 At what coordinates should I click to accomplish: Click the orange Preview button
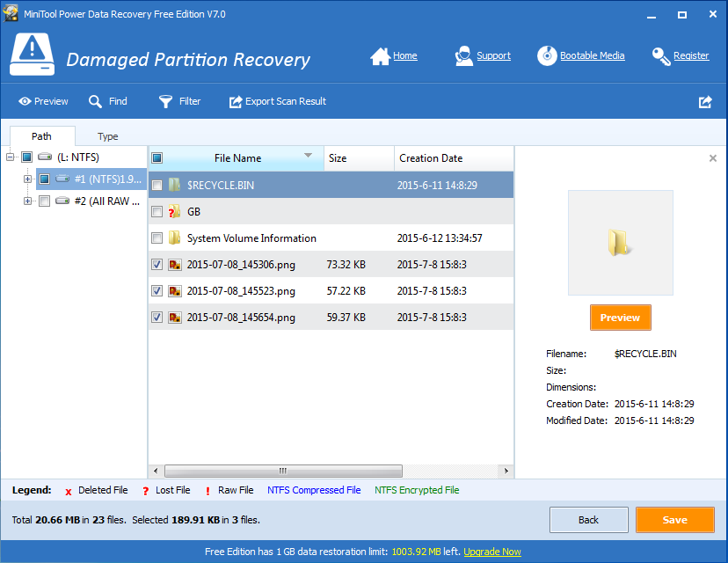(620, 318)
